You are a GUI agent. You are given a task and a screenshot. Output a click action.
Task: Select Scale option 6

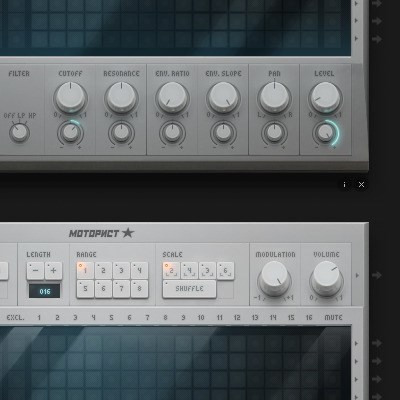[226, 271]
